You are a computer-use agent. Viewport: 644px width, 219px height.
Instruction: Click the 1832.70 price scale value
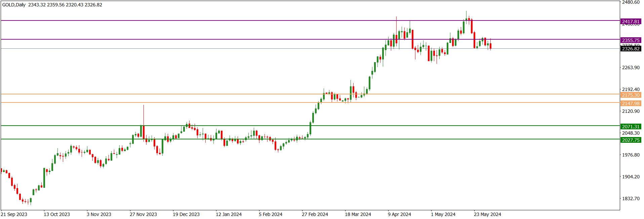coord(631,199)
